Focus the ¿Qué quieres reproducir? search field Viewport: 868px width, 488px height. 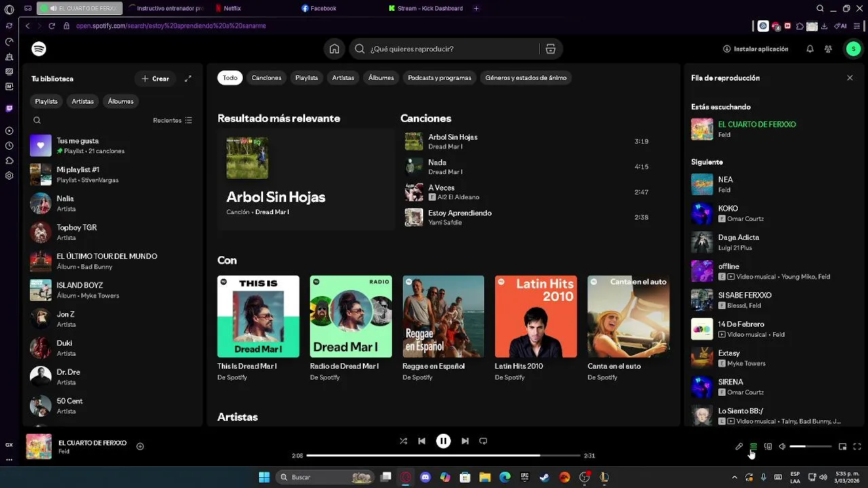[444, 49]
